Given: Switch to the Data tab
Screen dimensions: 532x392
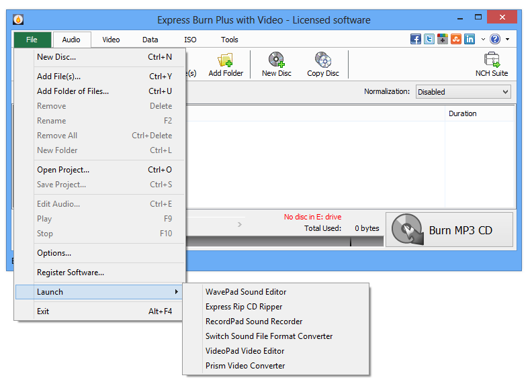Looking at the screenshot, I should (x=150, y=40).
